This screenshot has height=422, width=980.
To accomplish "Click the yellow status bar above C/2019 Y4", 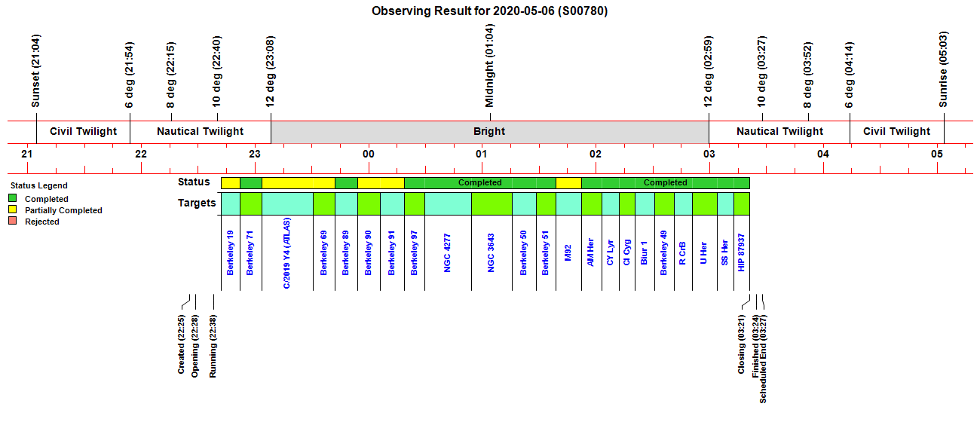I will point(299,183).
